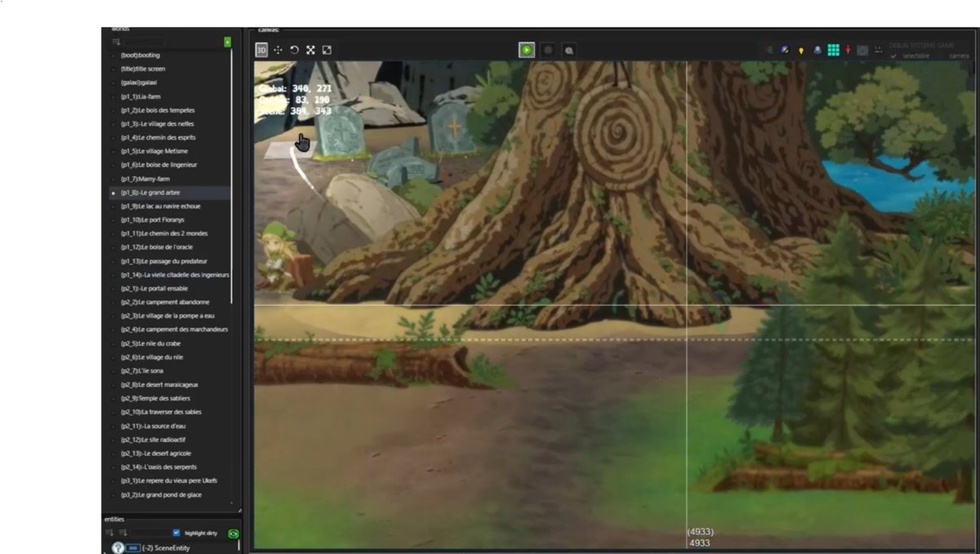Click the entities filter input field

pos(149,533)
